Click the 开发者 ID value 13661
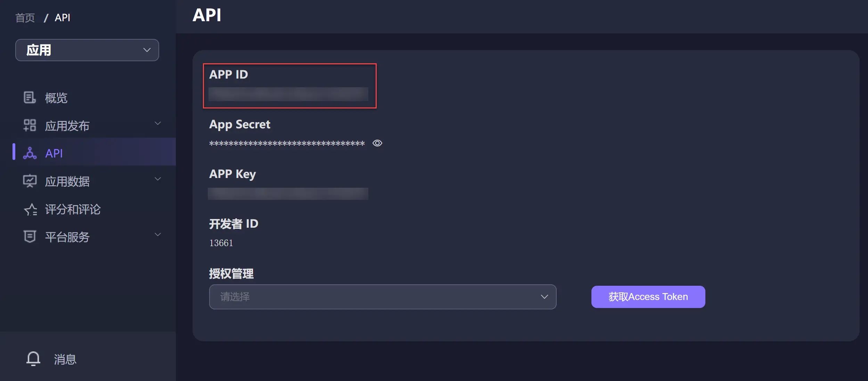The width and height of the screenshot is (868, 381). pyautogui.click(x=221, y=243)
